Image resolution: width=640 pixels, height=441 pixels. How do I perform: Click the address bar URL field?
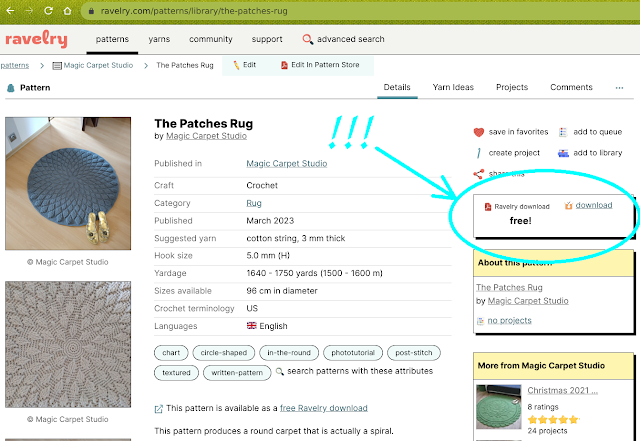click(x=359, y=11)
